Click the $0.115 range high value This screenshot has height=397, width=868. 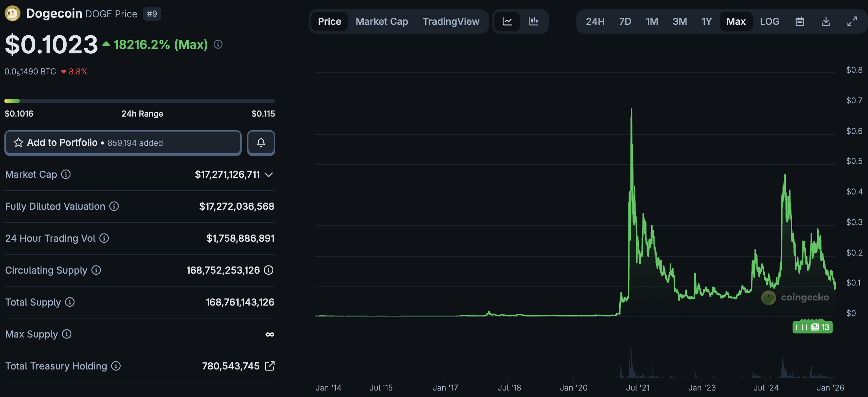point(263,114)
